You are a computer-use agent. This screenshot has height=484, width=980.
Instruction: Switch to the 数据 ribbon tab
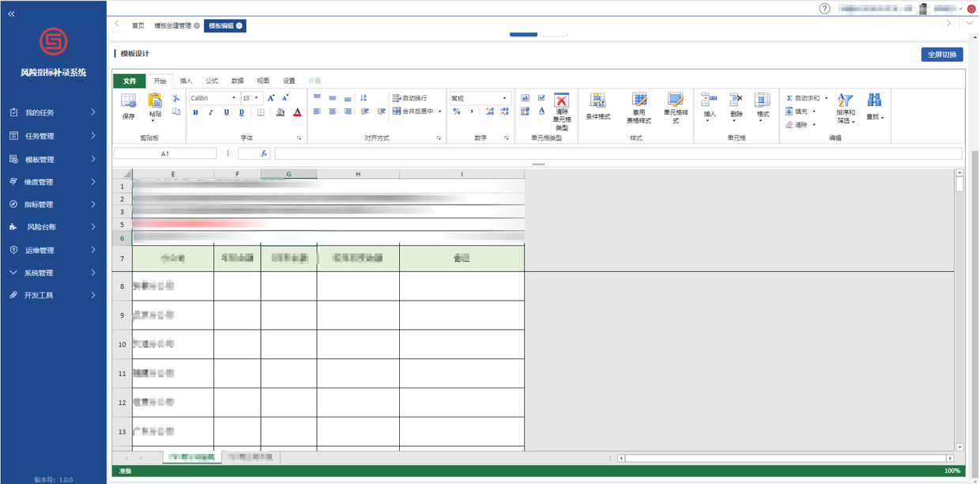tap(237, 81)
